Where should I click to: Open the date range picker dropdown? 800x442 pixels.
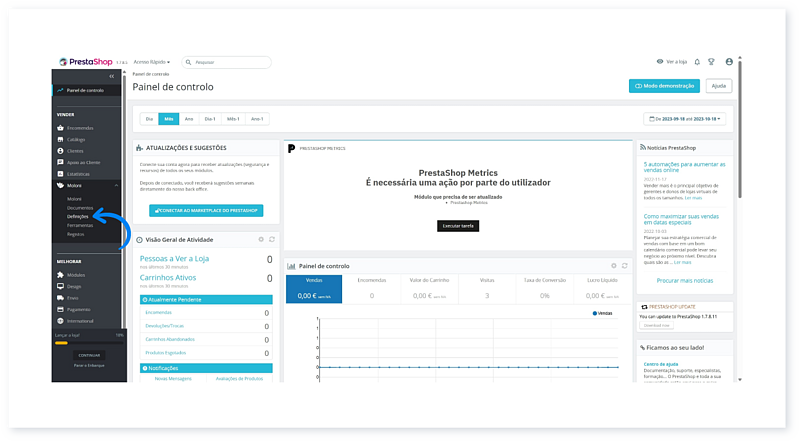[x=685, y=118]
